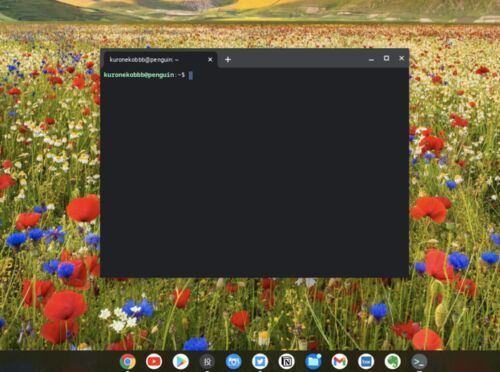Click the Terminal icon on the shelf
Image resolution: width=500 pixels, height=372 pixels.
[x=419, y=362]
